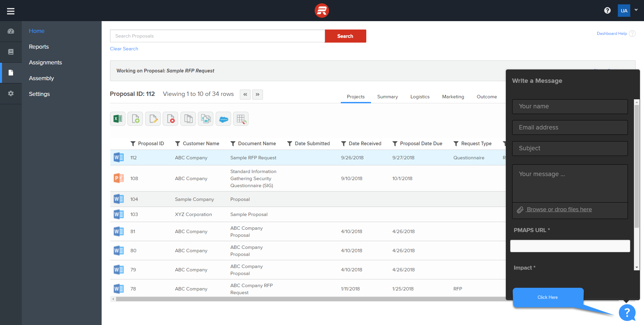Image resolution: width=644 pixels, height=325 pixels.
Task: Open Word icon for proposal 112
Action: click(x=119, y=157)
